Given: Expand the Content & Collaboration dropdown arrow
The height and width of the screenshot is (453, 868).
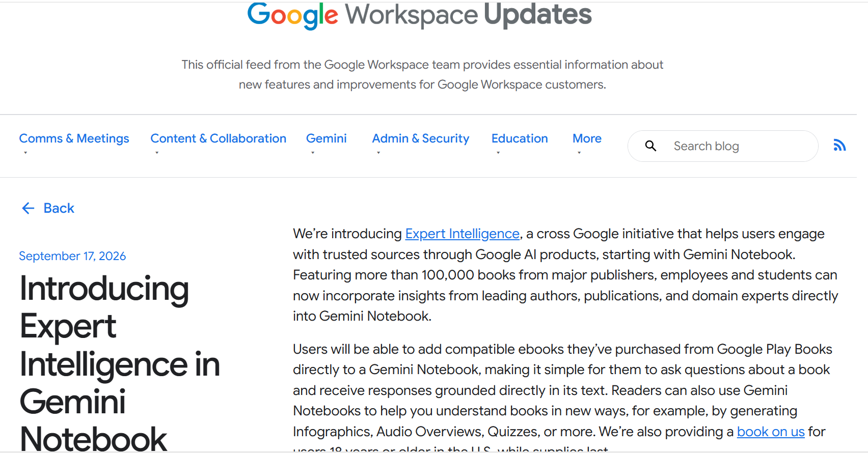Looking at the screenshot, I should pos(157,153).
